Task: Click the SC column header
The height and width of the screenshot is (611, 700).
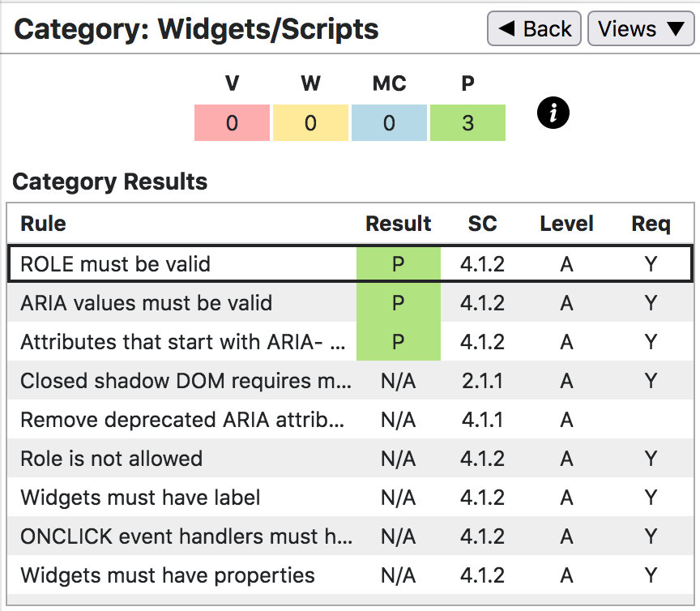Action: (482, 224)
